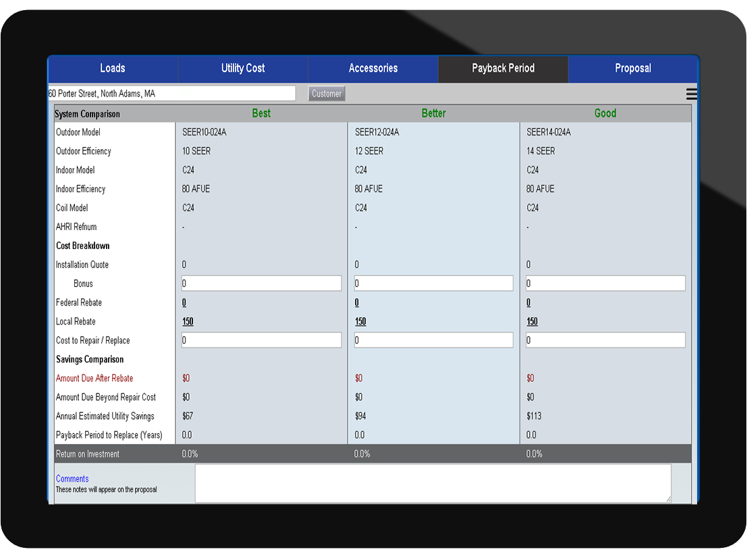
Task: Click Cost to Repair field under Good
Action: click(x=605, y=340)
